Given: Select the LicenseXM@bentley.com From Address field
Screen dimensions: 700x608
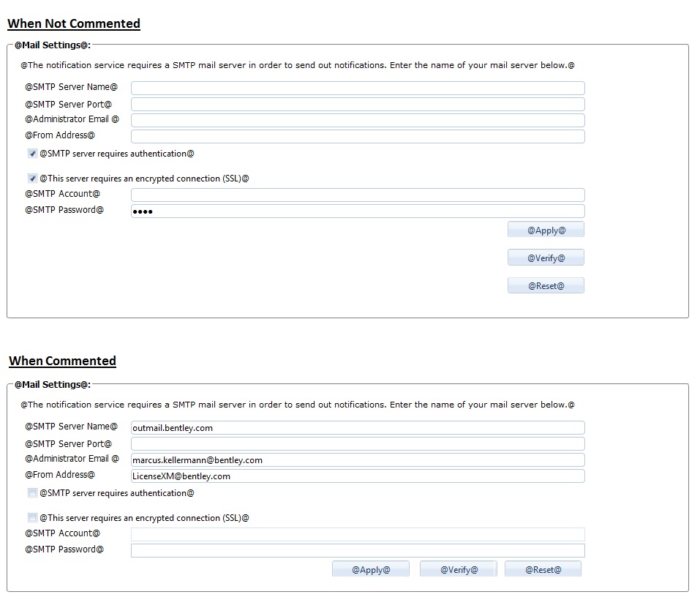Looking at the screenshot, I should pos(358,476).
